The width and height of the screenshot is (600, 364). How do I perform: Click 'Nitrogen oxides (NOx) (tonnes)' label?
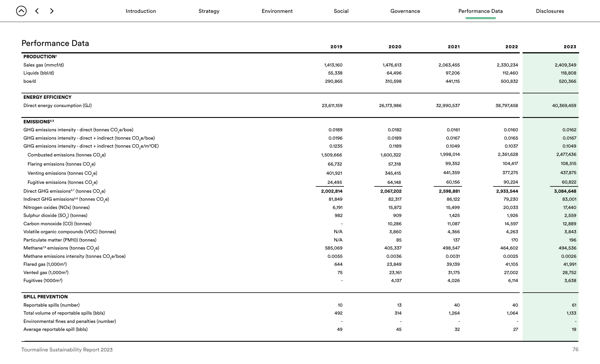tap(57, 208)
